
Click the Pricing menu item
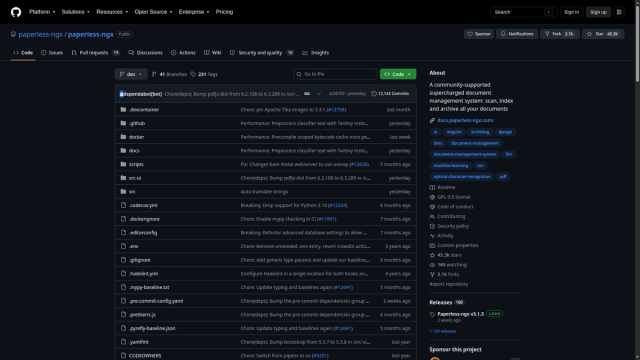tap(224, 12)
